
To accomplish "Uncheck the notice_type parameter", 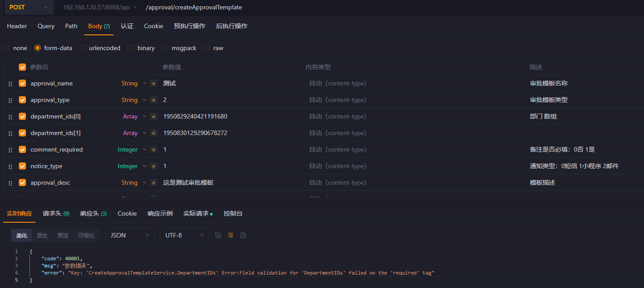I will [22, 166].
